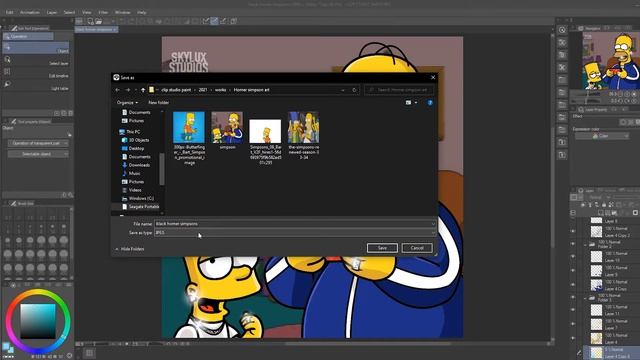The height and width of the screenshot is (360, 640).
Task: Open the Help menu
Action: tap(142, 12)
